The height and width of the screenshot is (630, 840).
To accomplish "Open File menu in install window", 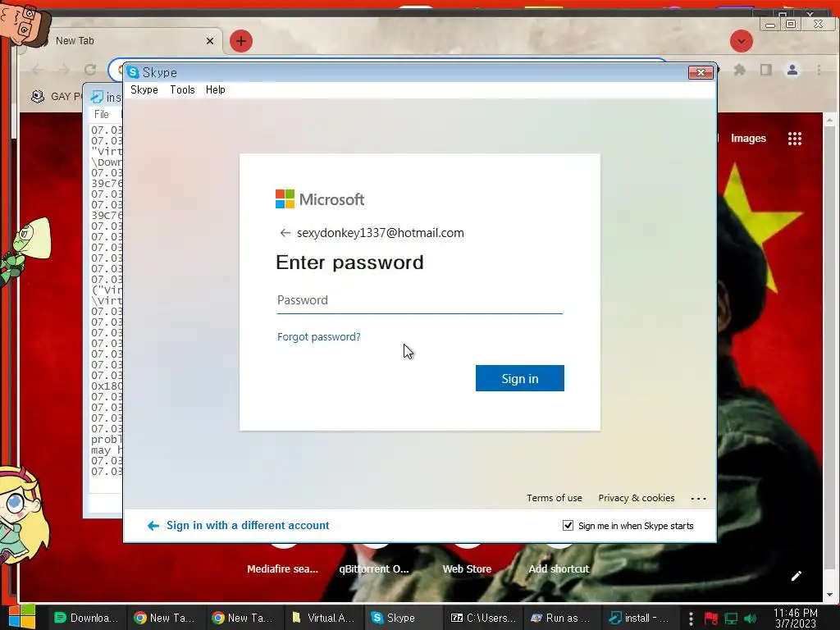I will click(x=101, y=114).
